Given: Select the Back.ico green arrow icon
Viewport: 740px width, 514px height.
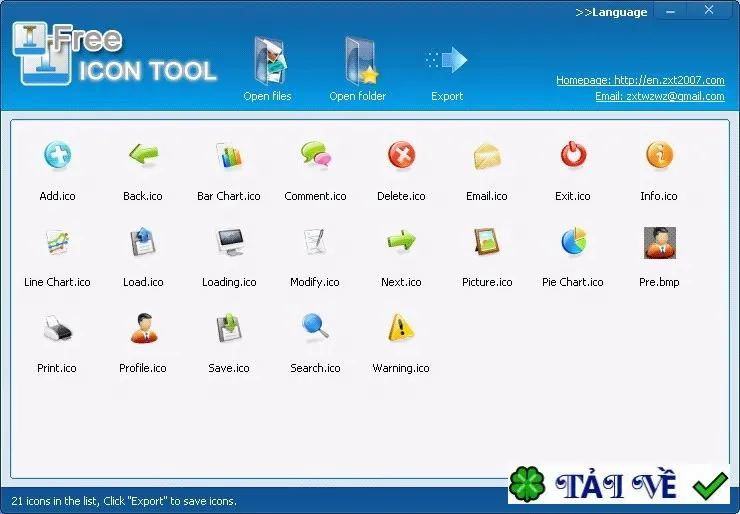Looking at the screenshot, I should point(143,154).
